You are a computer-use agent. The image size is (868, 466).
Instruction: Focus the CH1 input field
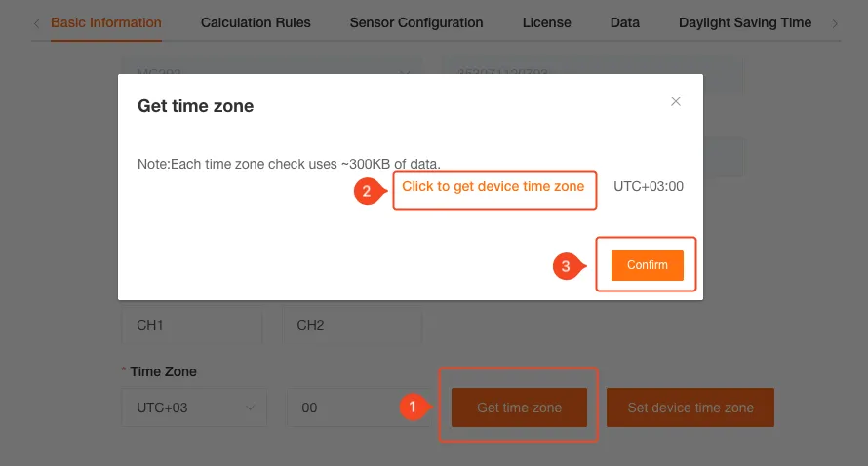coord(192,325)
